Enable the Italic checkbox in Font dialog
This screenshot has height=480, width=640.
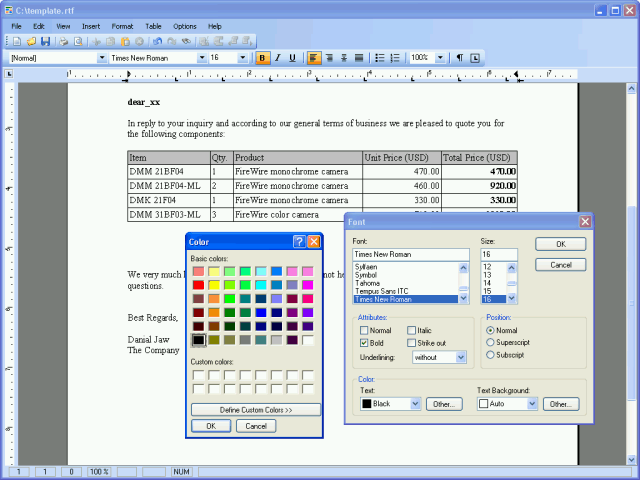pyautogui.click(x=412, y=330)
